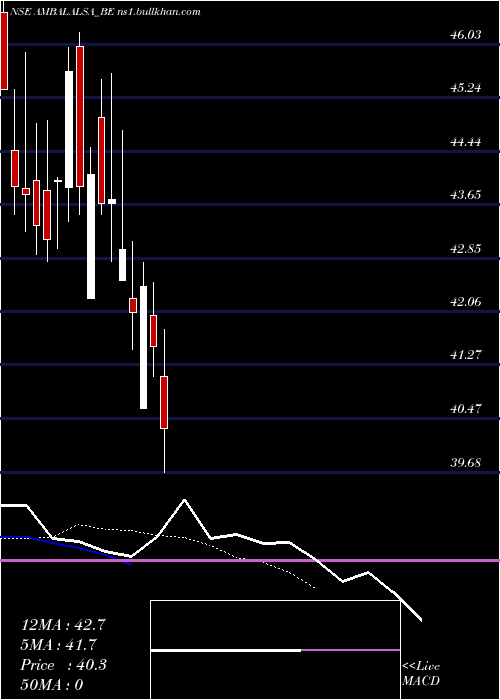Click the 44.44 price level label
The width and height of the screenshot is (500, 700).
[466, 142]
